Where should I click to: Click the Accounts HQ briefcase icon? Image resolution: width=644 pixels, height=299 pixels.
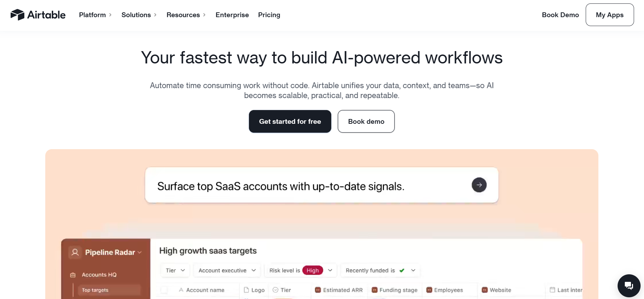coord(73,275)
